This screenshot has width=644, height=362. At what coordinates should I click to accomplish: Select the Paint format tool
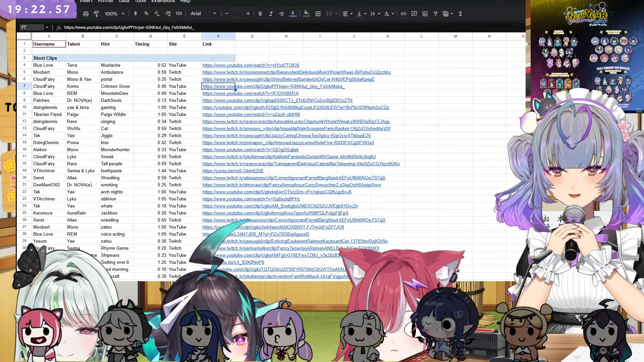(96, 14)
